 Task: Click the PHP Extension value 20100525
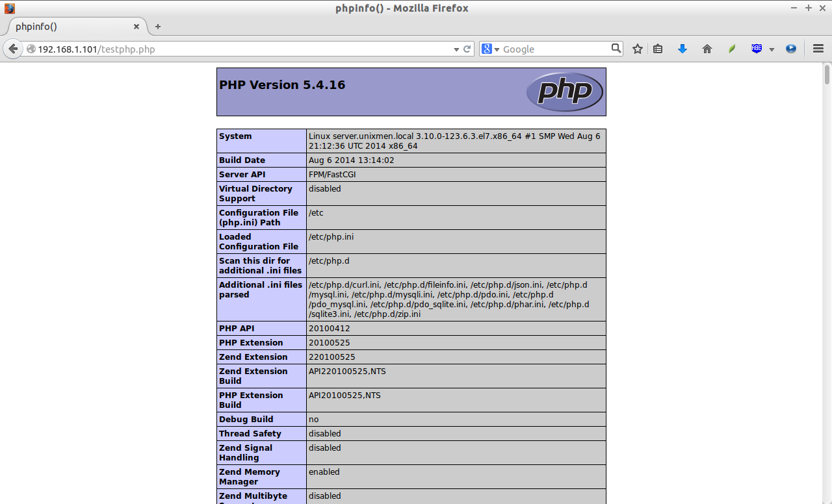click(x=329, y=343)
